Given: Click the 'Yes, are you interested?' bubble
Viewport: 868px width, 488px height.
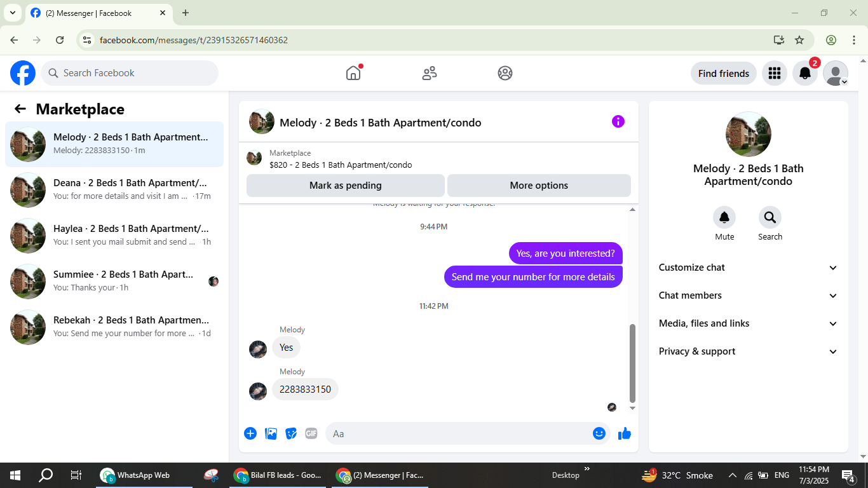Looking at the screenshot, I should (x=566, y=254).
